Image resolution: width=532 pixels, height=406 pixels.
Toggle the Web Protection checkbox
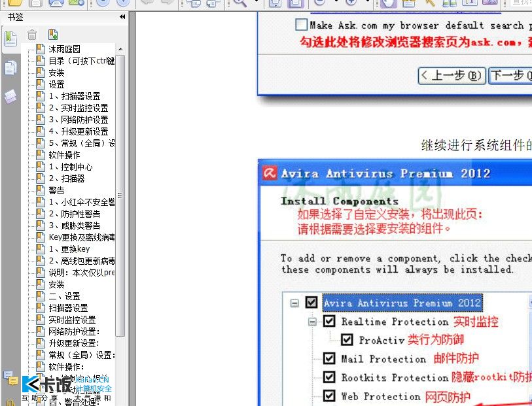[329, 396]
